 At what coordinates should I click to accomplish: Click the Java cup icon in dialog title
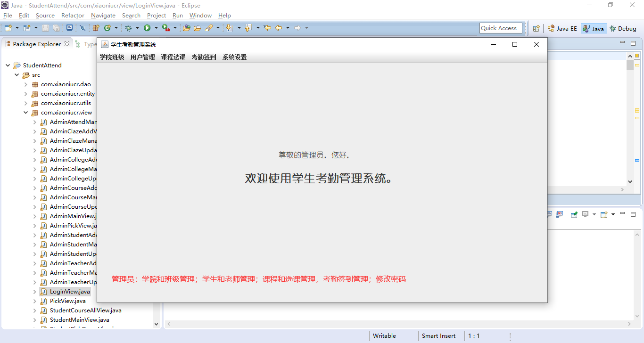pyautogui.click(x=105, y=44)
